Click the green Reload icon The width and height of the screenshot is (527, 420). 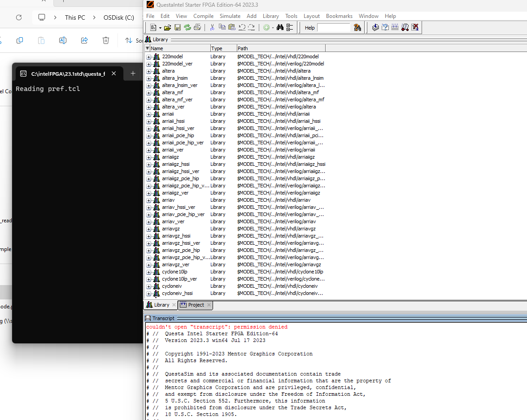click(187, 28)
